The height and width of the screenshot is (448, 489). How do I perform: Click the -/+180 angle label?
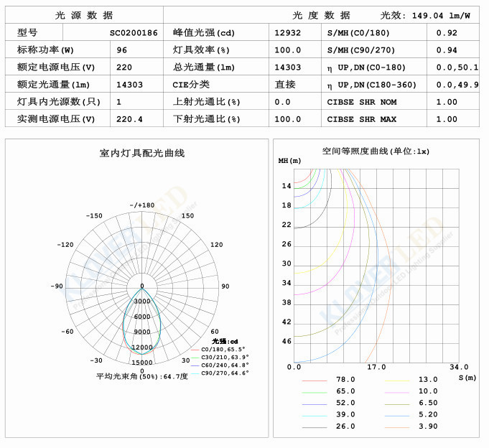click(142, 205)
